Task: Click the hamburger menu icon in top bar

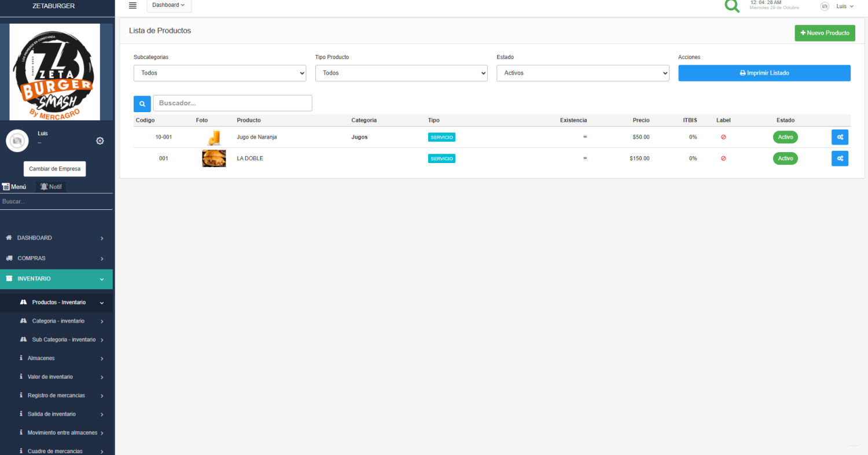Action: coord(133,6)
